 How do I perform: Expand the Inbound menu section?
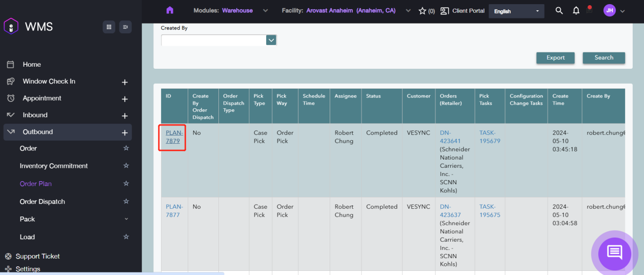(125, 115)
